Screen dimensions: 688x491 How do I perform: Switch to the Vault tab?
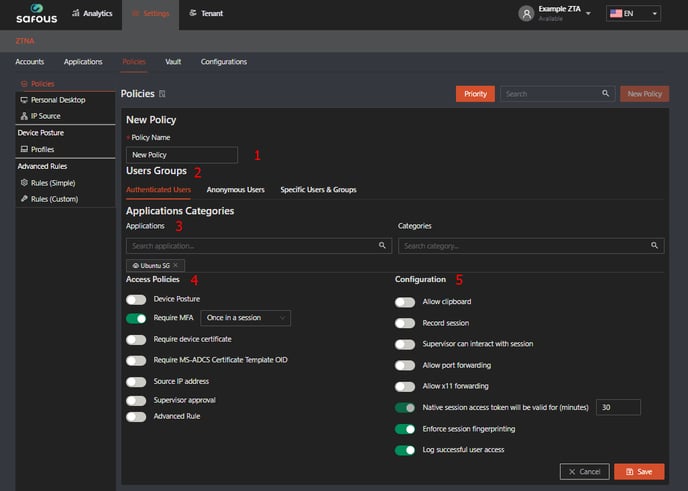173,62
